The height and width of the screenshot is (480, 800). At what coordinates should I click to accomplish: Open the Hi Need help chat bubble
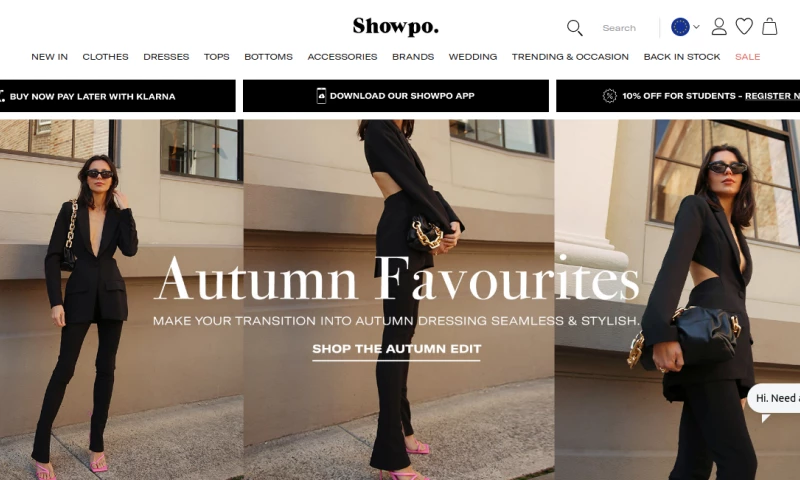coord(774,398)
